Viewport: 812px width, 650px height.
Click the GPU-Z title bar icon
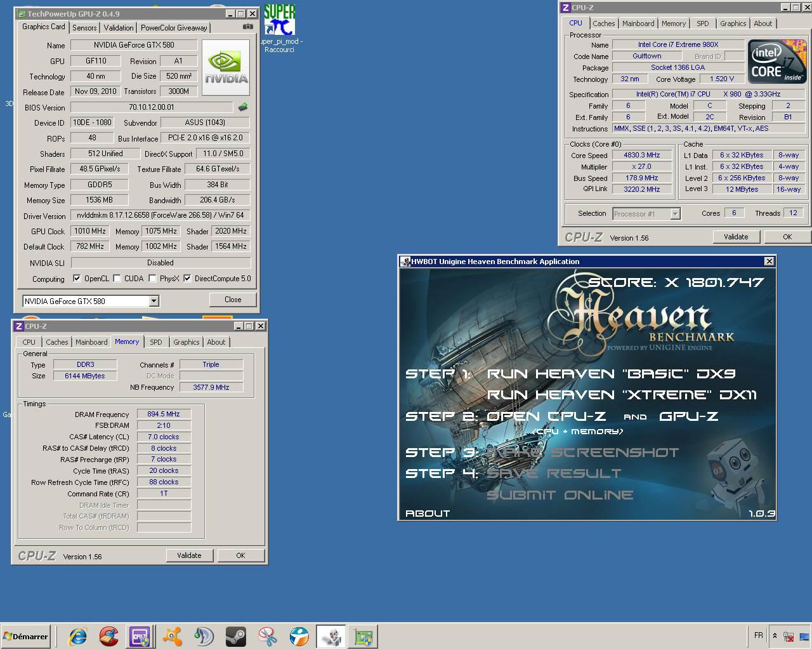click(x=22, y=13)
